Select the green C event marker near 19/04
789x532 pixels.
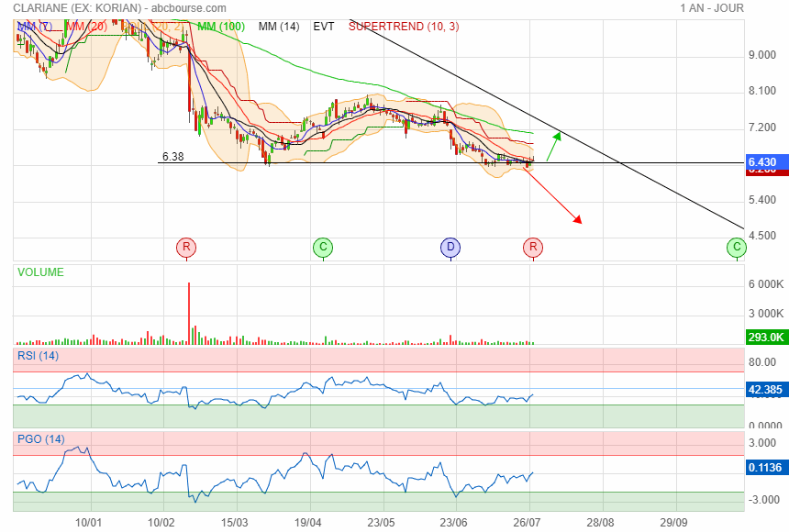click(x=323, y=247)
